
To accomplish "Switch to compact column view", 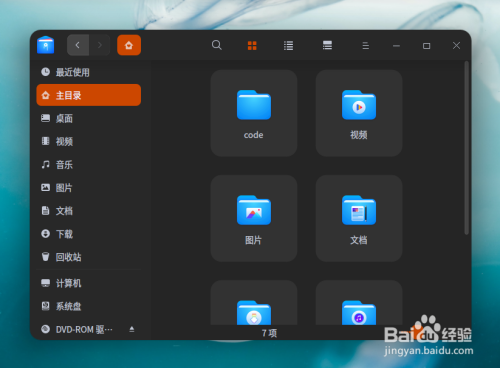I will click(x=327, y=45).
